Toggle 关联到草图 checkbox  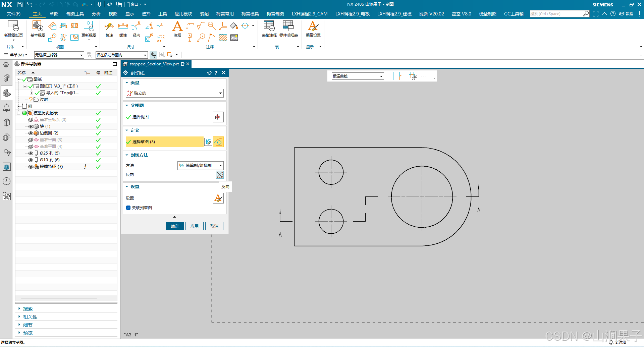click(128, 208)
